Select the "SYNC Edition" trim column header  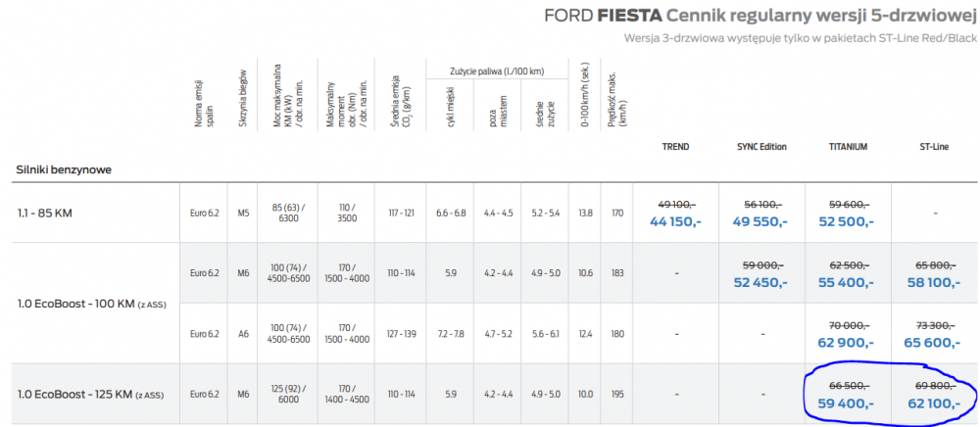[761, 147]
